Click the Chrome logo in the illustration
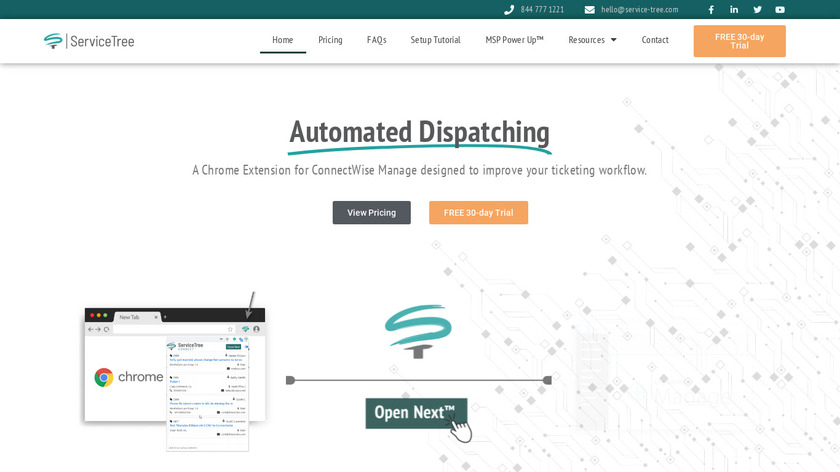 tap(104, 377)
